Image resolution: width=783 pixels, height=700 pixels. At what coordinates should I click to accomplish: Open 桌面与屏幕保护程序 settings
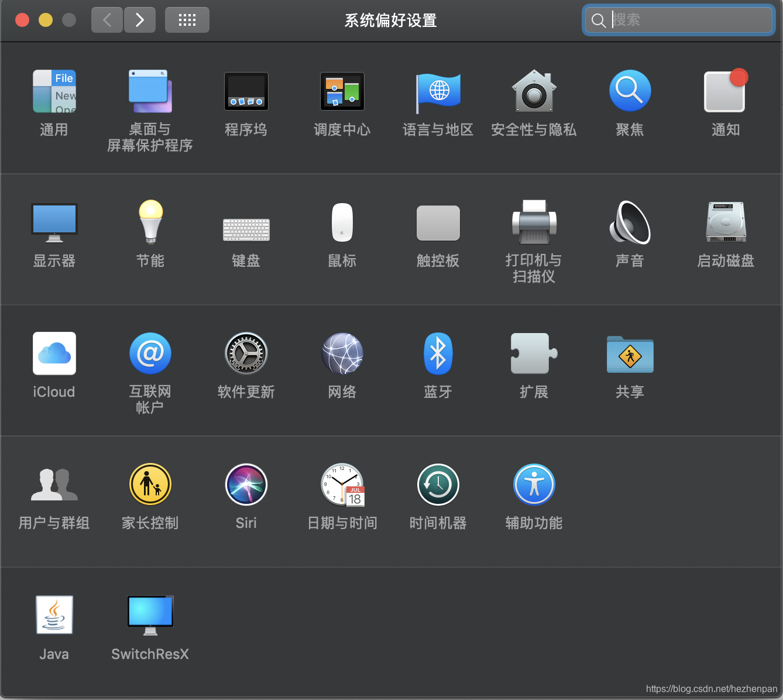pos(150,91)
